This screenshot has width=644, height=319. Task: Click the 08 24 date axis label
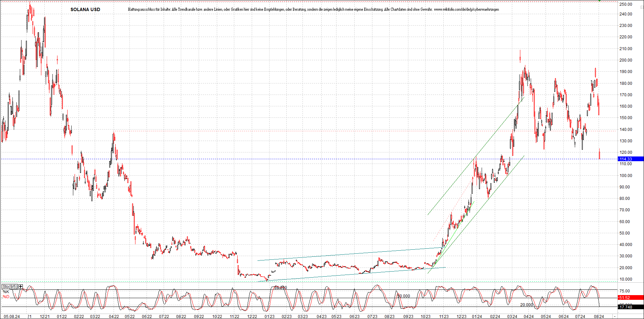coord(599,317)
